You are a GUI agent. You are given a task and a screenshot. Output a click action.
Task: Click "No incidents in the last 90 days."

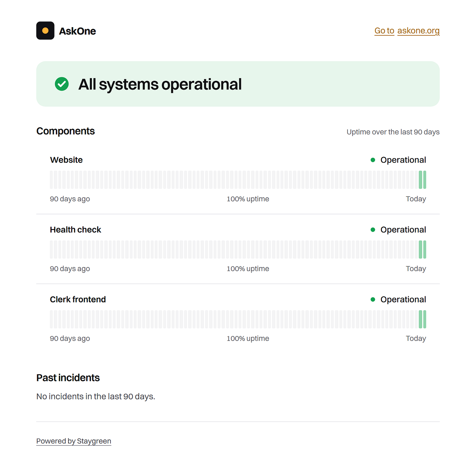point(96,397)
